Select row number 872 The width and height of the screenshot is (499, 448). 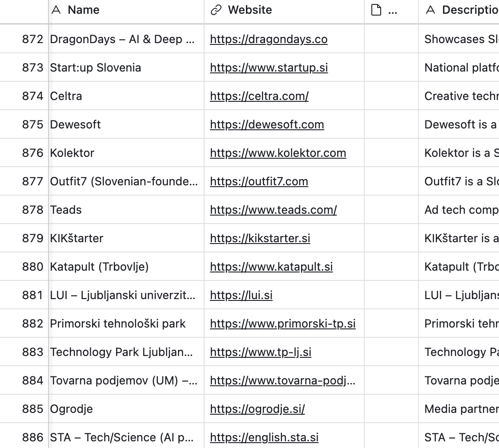click(x=32, y=39)
